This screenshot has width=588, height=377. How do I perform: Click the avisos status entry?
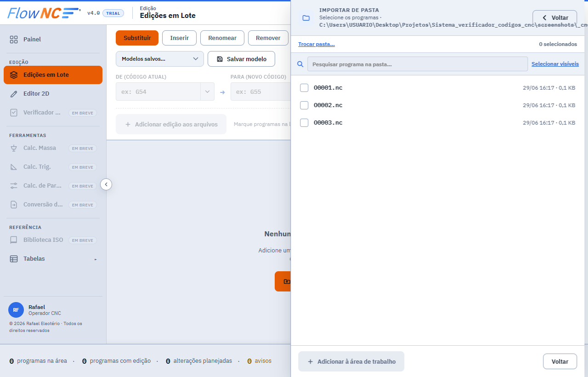tap(259, 361)
